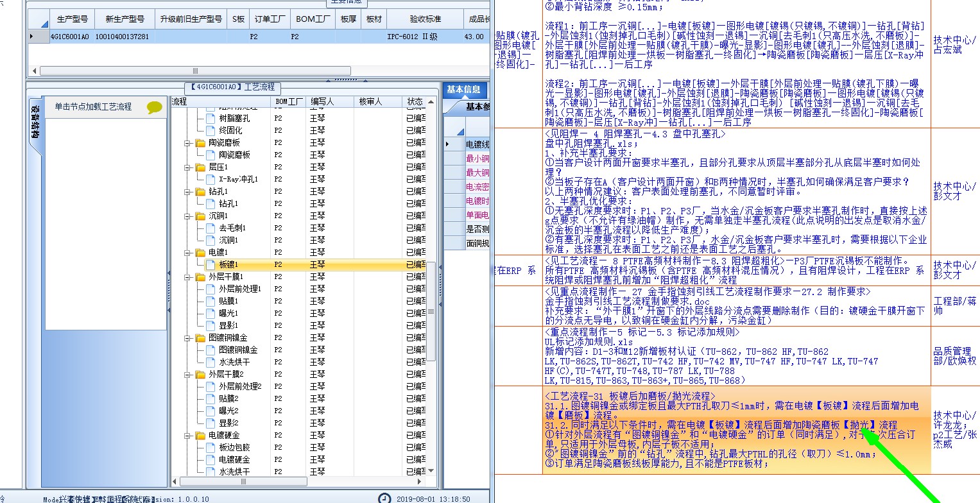The image size is (980, 503).
Task: Click process tree vertical scrollbar up arrow
Action: [431, 101]
